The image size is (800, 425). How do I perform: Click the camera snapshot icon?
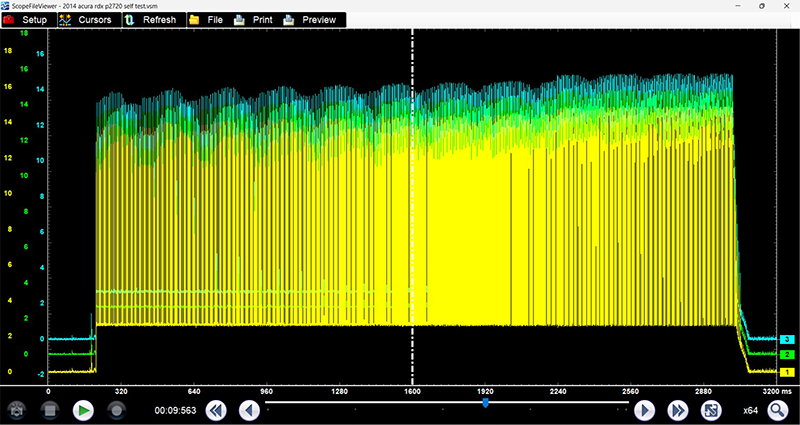pos(17,410)
